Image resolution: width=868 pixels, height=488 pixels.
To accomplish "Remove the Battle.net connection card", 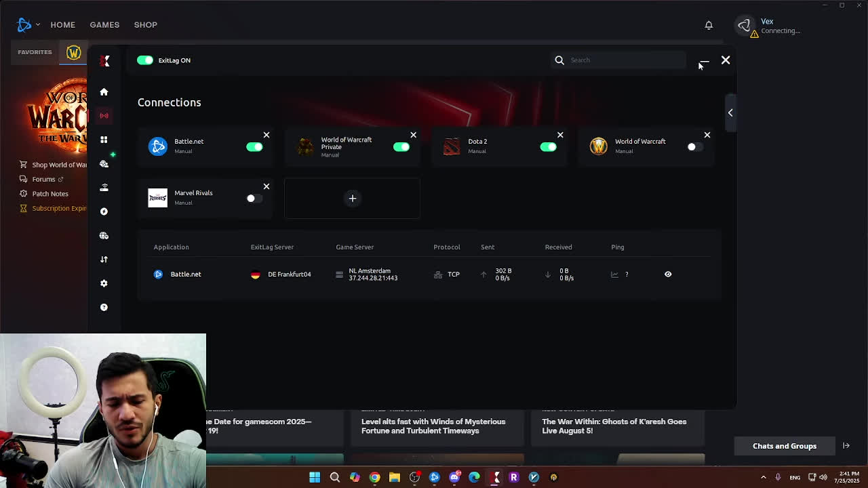I will click(x=267, y=135).
